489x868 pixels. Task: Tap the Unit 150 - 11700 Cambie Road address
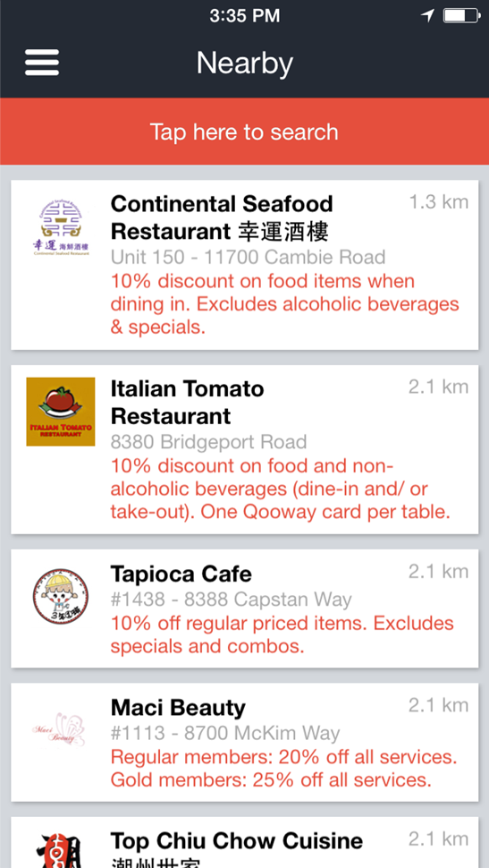(x=248, y=257)
